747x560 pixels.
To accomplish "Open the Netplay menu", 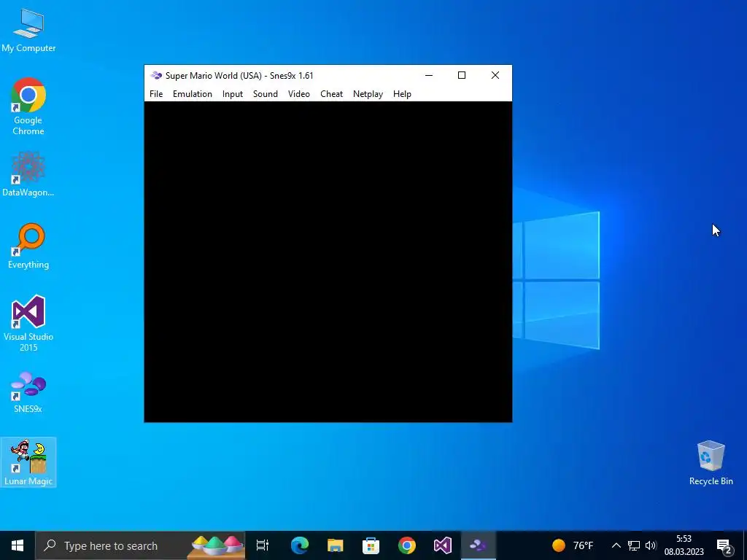I will pyautogui.click(x=368, y=94).
